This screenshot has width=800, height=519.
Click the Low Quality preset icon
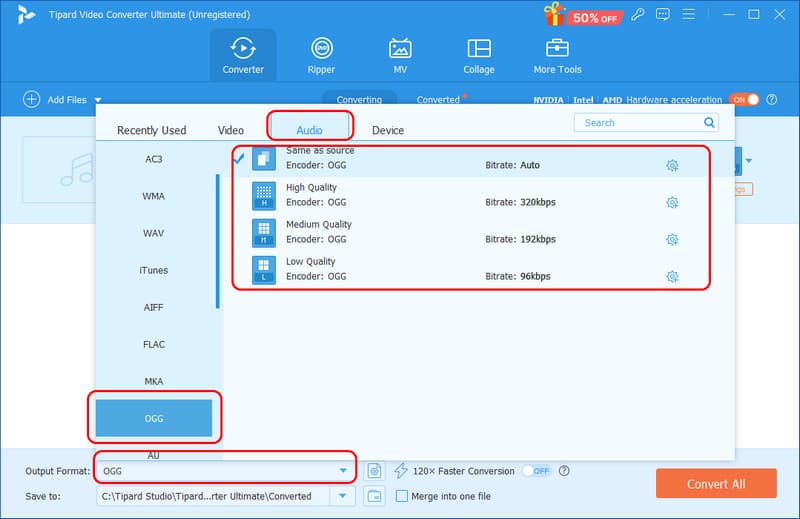pos(264,270)
